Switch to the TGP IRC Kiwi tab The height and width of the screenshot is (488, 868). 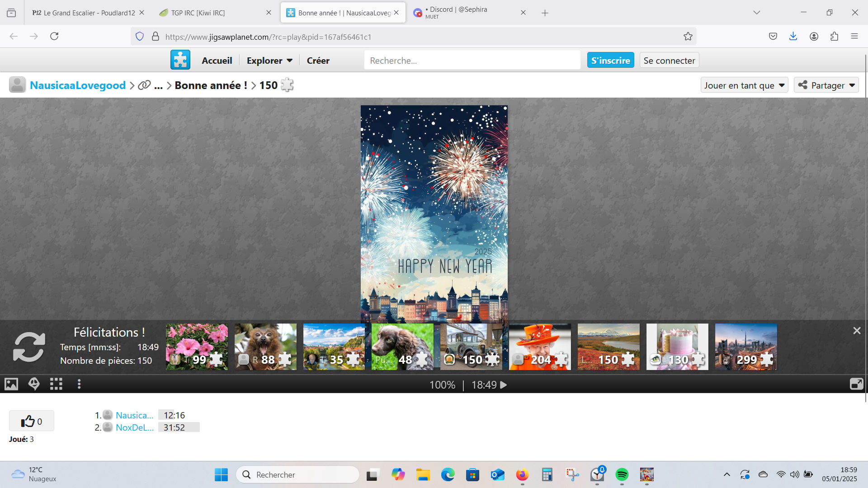click(x=198, y=13)
